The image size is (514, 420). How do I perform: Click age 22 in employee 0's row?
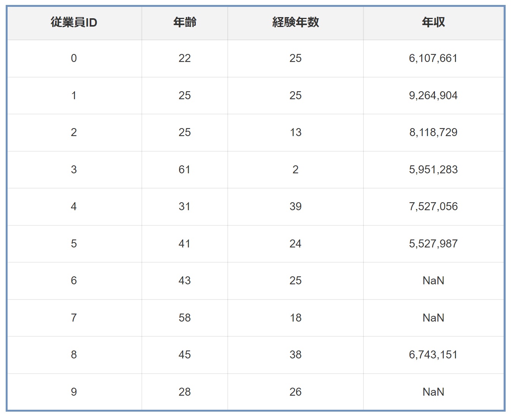pos(185,59)
